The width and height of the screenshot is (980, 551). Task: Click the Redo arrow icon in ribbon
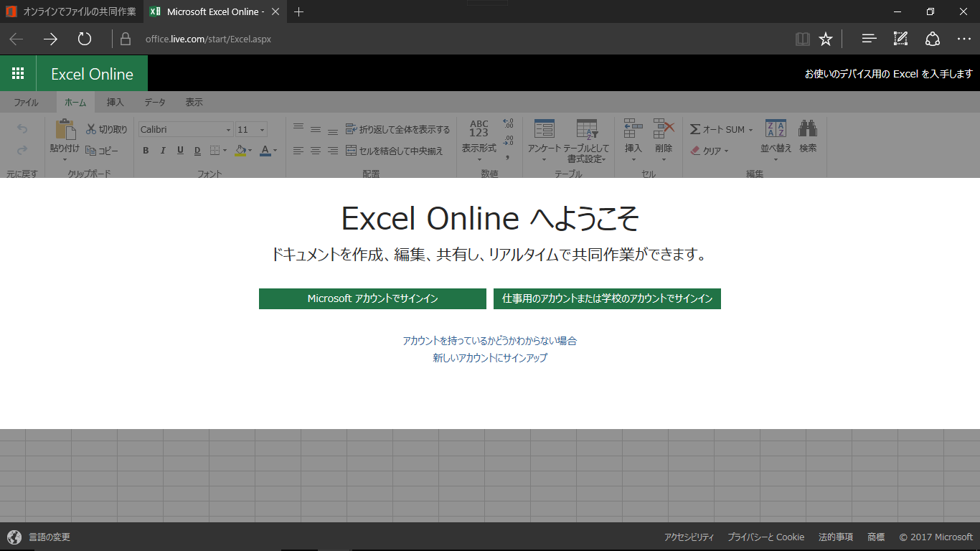(x=22, y=150)
